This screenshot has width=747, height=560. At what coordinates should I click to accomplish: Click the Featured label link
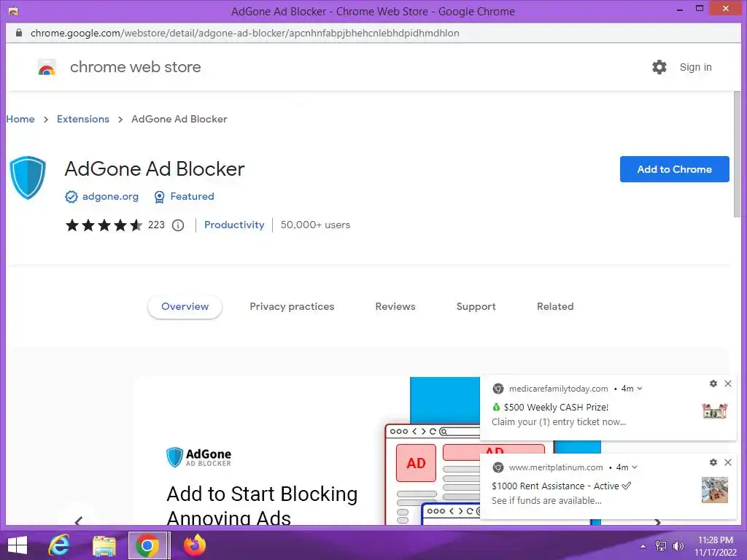coord(192,197)
